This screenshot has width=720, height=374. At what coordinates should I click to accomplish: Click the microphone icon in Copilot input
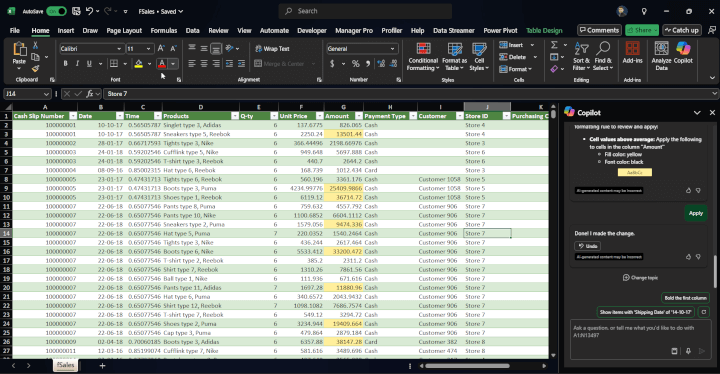pyautogui.click(x=688, y=351)
